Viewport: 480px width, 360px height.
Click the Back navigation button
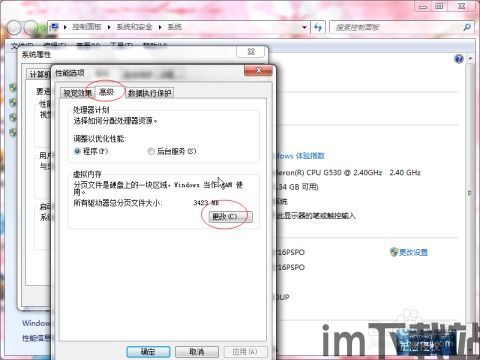(14, 28)
